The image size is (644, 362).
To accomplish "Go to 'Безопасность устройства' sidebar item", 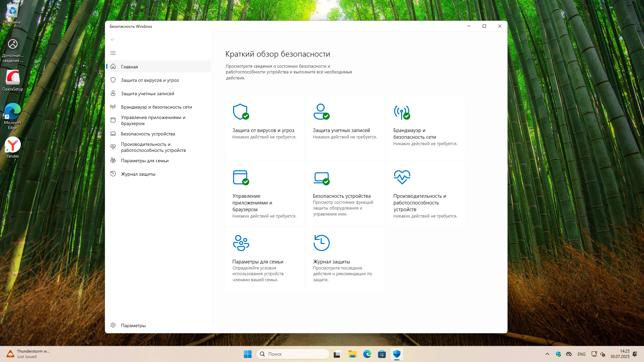I will click(x=148, y=134).
